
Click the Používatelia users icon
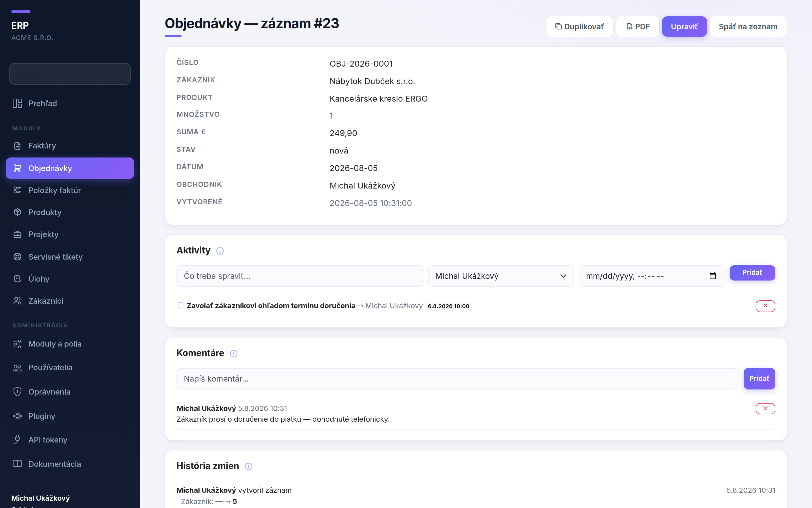17,368
